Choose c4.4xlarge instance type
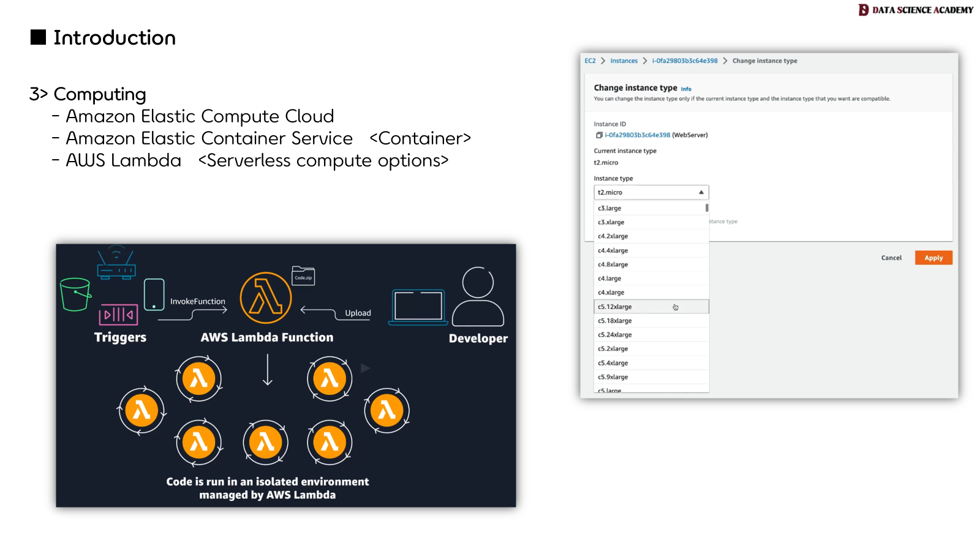 click(x=651, y=250)
